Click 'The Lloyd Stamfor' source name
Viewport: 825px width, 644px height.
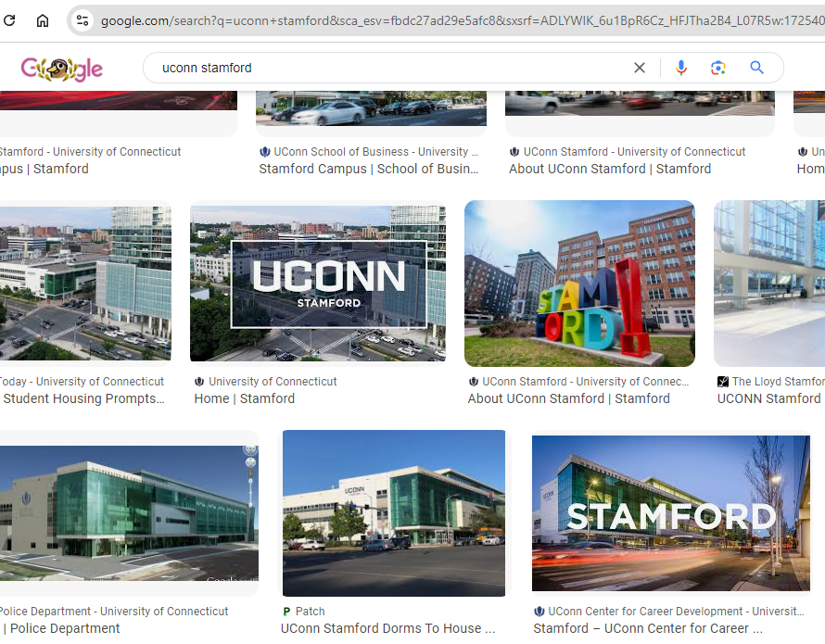pos(778,382)
